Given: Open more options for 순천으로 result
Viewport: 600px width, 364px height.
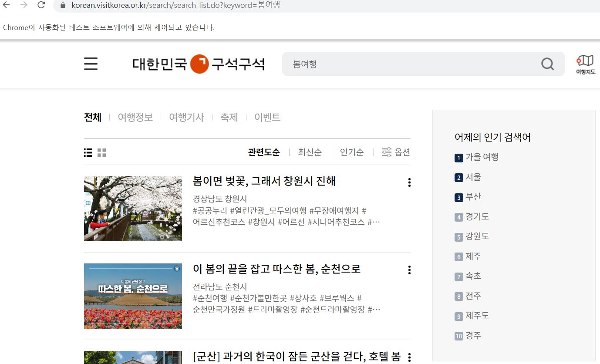Looking at the screenshot, I should click(409, 270).
